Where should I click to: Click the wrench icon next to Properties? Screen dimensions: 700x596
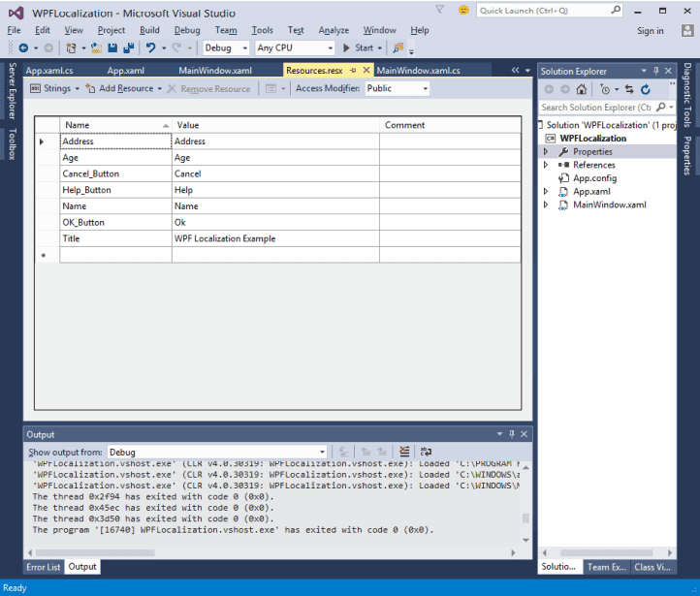(563, 152)
